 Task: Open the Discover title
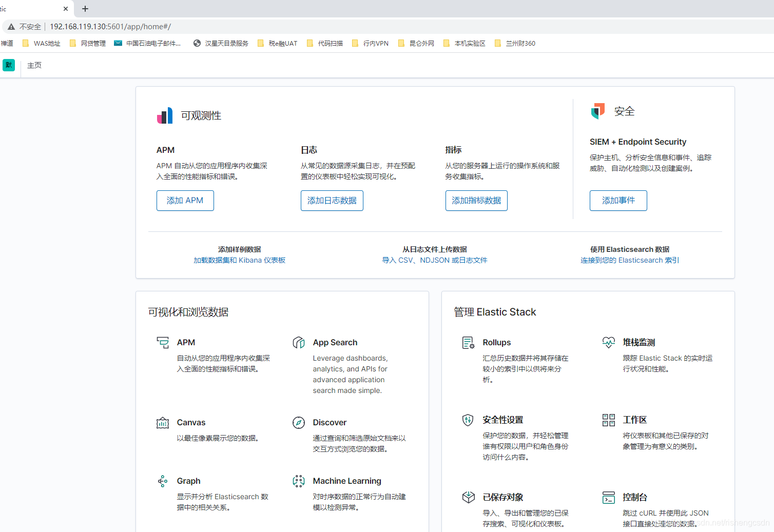(330, 423)
